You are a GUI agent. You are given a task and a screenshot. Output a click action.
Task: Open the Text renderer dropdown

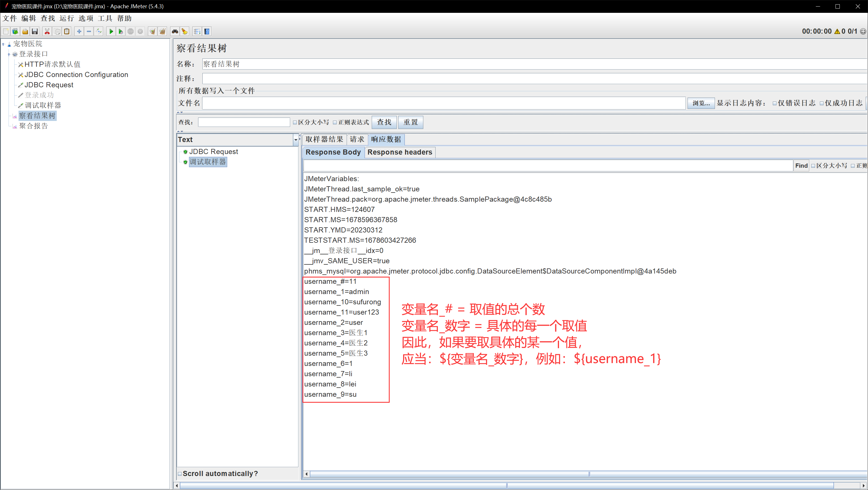point(296,140)
